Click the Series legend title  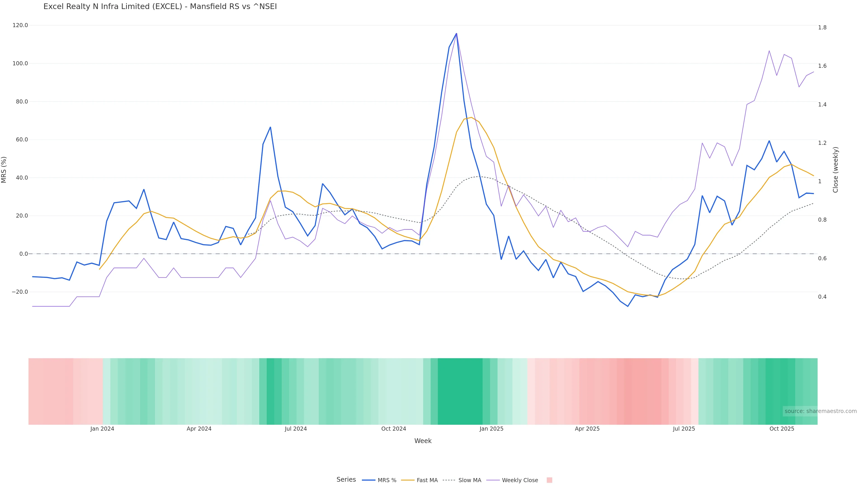click(346, 480)
